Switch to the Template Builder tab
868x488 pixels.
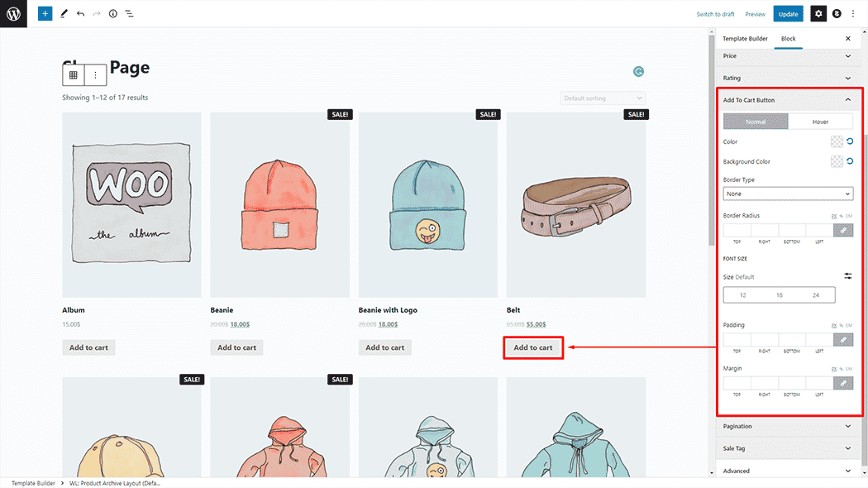(x=745, y=39)
